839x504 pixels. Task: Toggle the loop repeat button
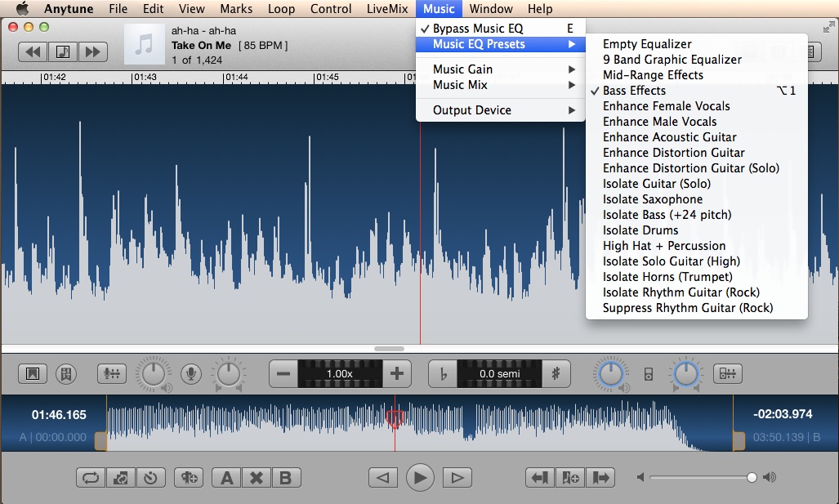point(91,477)
